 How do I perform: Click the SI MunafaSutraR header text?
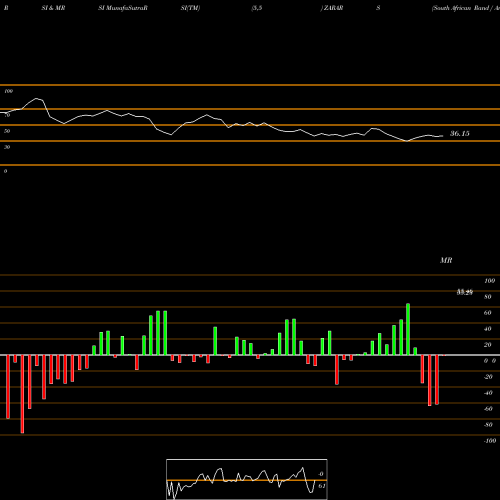[x=123, y=8]
